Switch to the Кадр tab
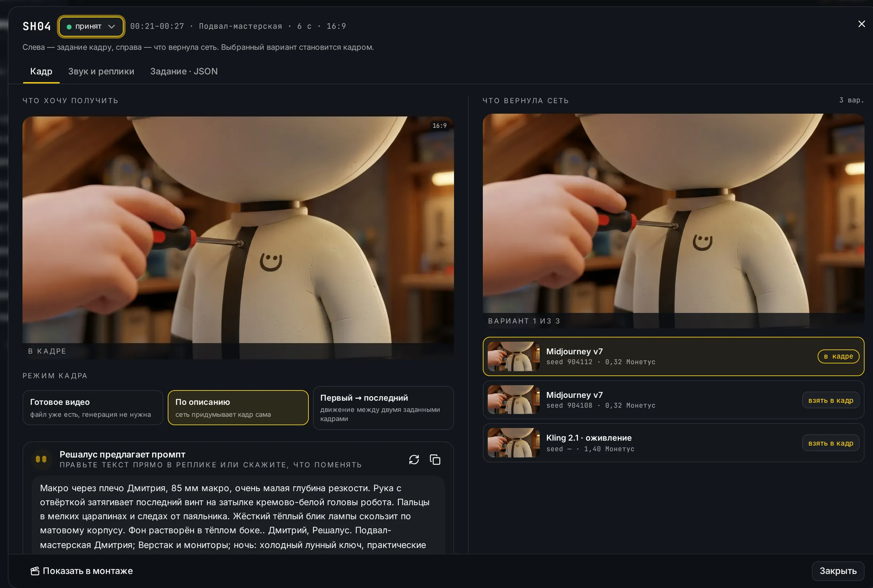873x588 pixels. click(x=41, y=71)
